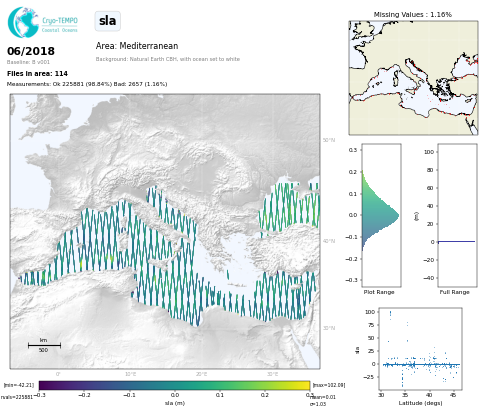The height and width of the screenshot is (410, 492).
Task: Click the Adriatic Sea satellite tracks
Action: [x=172, y=212]
